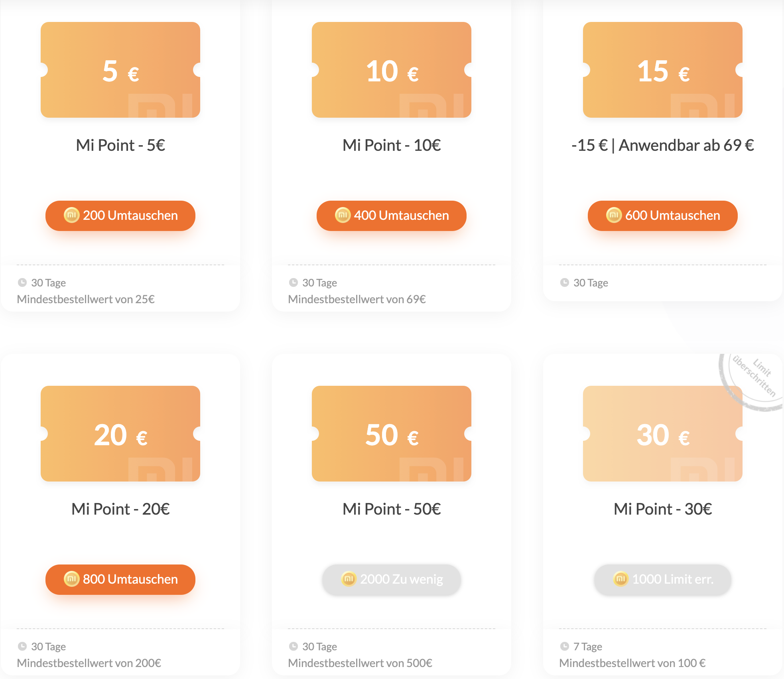This screenshot has width=784, height=679.
Task: Redeem 200 points for the 5€ coupon
Action: (120, 215)
